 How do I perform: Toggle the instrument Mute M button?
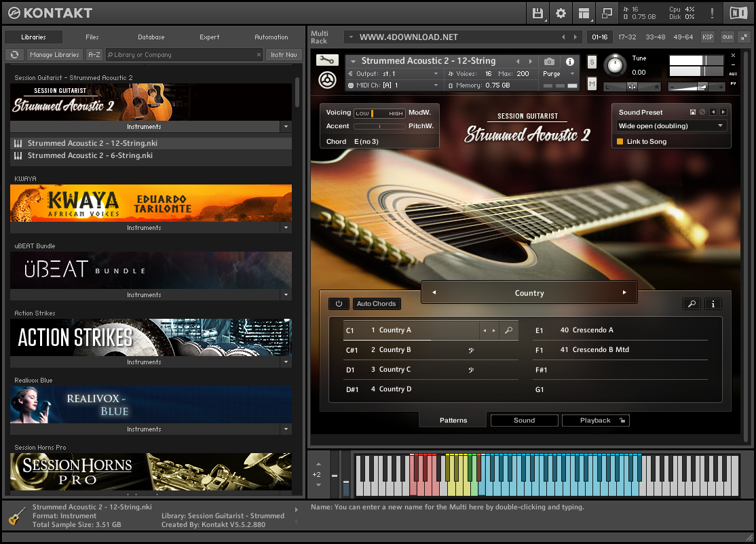(x=592, y=84)
